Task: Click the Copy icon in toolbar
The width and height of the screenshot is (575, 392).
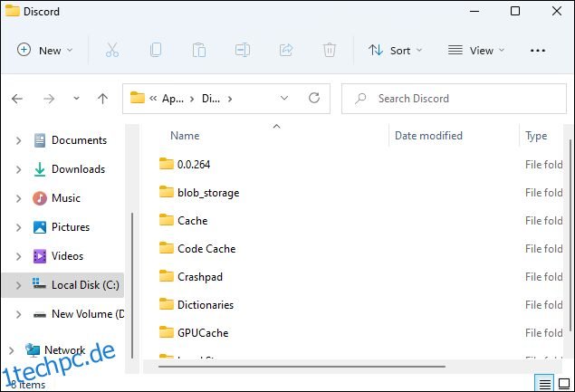Action: coord(156,50)
